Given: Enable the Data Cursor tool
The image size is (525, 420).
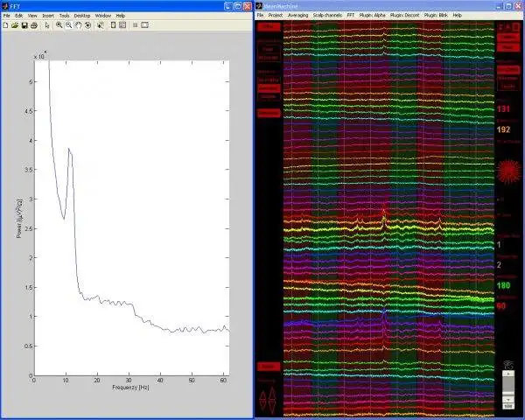Looking at the screenshot, I should [x=100, y=25].
